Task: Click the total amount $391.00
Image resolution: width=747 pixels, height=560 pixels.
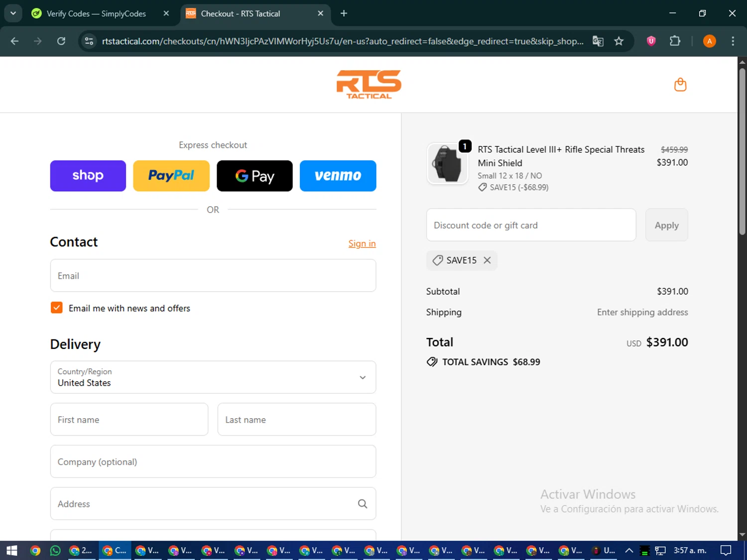Action: pyautogui.click(x=667, y=342)
